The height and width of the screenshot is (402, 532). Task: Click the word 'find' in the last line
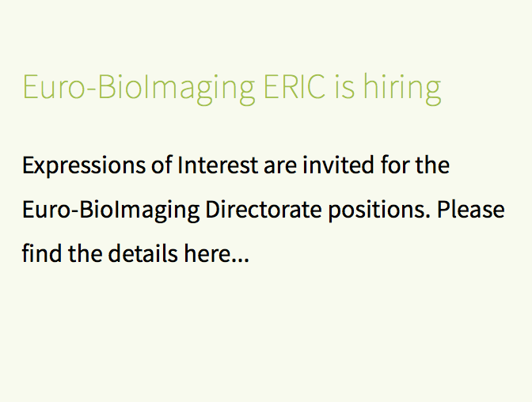tap(42, 253)
